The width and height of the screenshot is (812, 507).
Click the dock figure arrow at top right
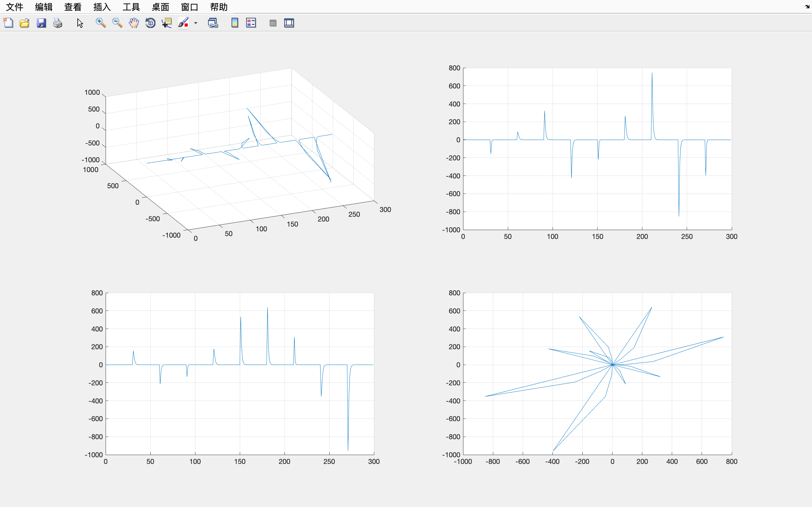(x=807, y=6)
